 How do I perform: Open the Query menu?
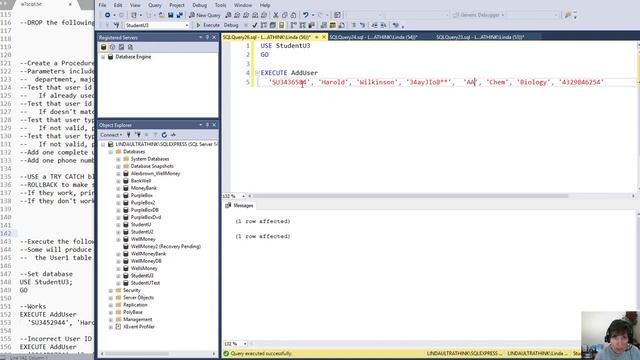pyautogui.click(x=155, y=5)
